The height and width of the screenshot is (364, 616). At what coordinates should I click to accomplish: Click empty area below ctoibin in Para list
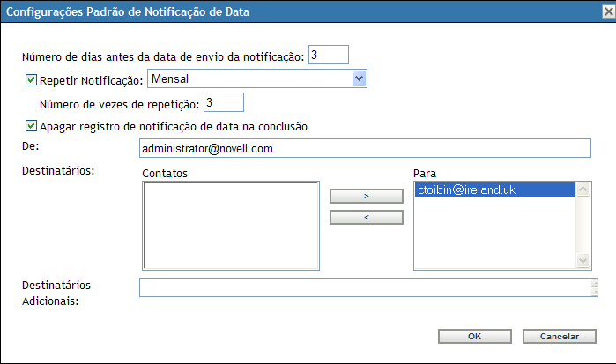click(494, 234)
